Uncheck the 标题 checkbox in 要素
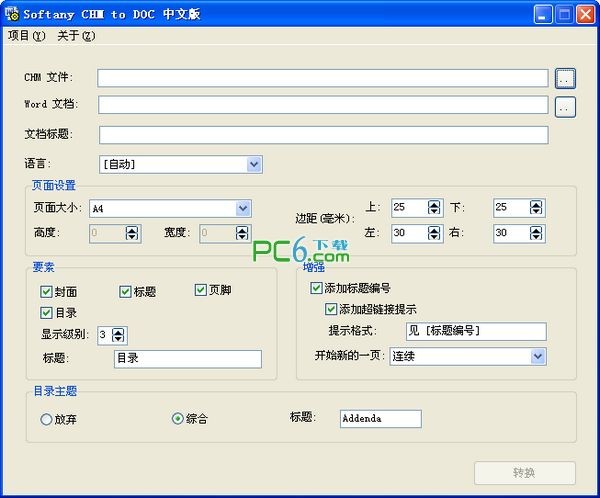Image resolution: width=600 pixels, height=498 pixels. [x=125, y=292]
